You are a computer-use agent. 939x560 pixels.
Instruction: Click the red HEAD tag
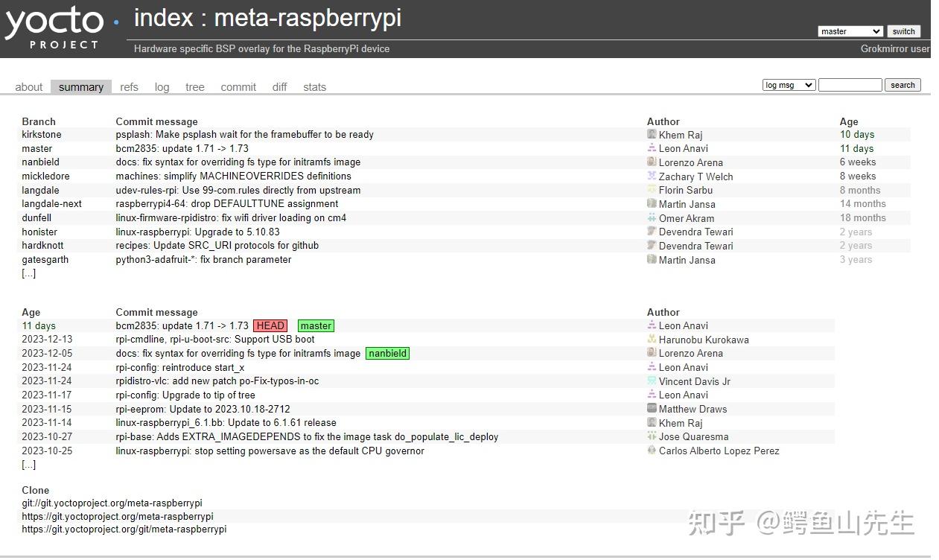270,325
